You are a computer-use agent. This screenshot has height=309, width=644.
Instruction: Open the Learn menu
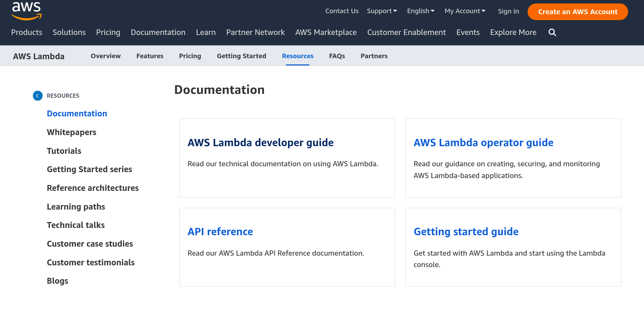point(206,32)
